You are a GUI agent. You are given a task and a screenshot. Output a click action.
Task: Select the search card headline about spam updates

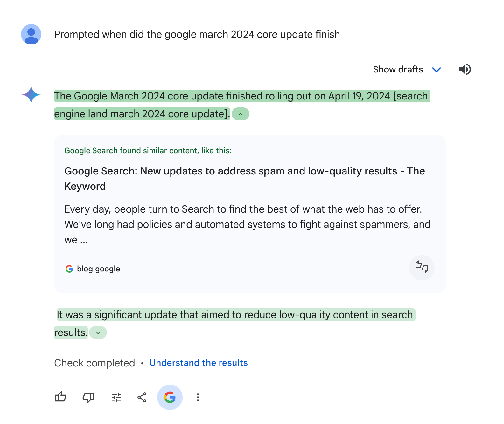click(244, 178)
